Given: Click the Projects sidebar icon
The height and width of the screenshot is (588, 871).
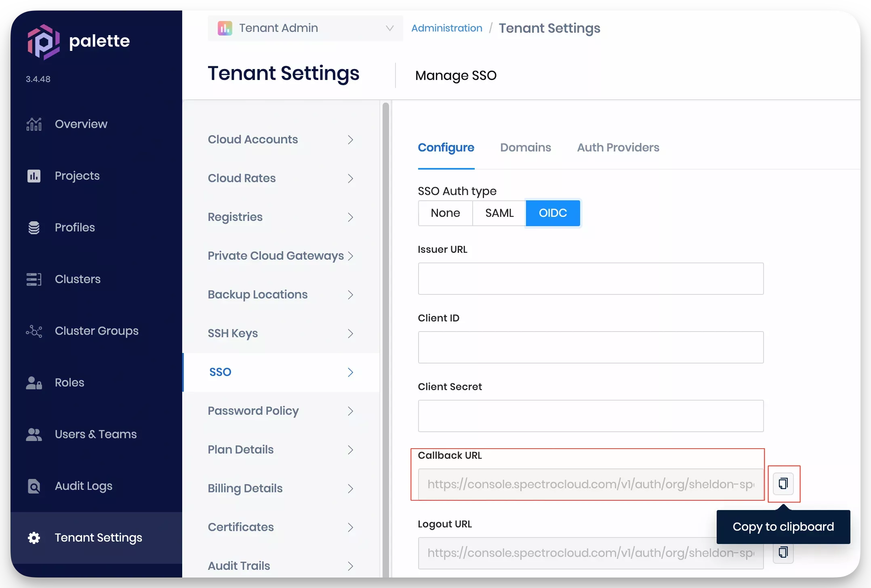Looking at the screenshot, I should click(x=34, y=175).
